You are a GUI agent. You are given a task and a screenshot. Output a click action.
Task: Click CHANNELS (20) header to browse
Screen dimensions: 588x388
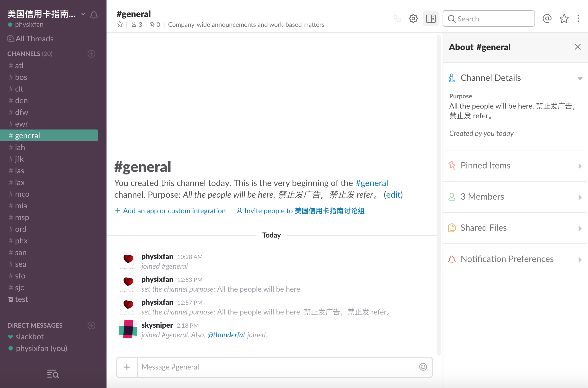coord(30,54)
